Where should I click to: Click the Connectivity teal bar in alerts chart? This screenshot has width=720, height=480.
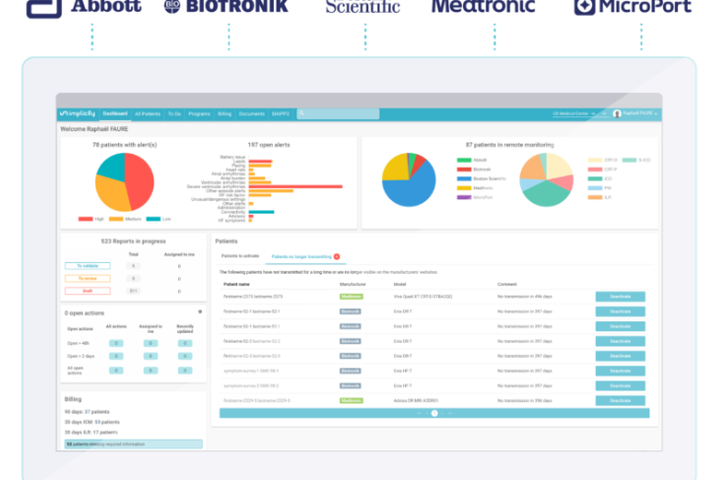click(x=261, y=212)
